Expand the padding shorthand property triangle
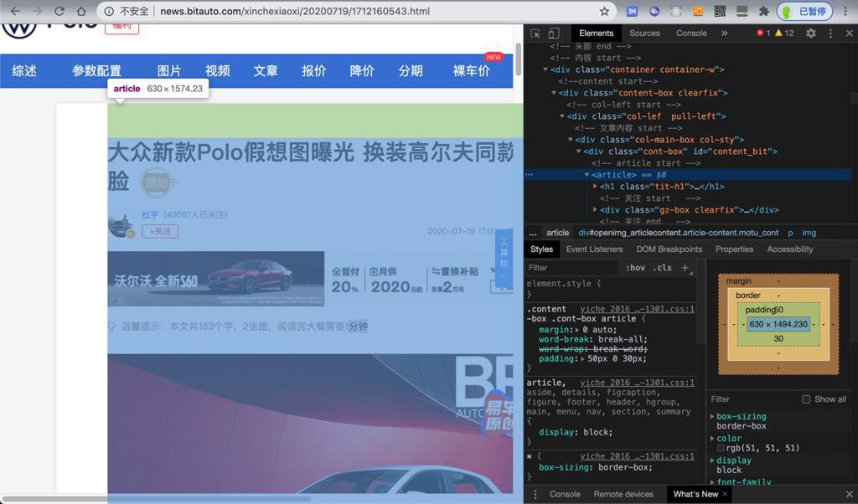Screen dimensions: 858x504 (x=583, y=359)
